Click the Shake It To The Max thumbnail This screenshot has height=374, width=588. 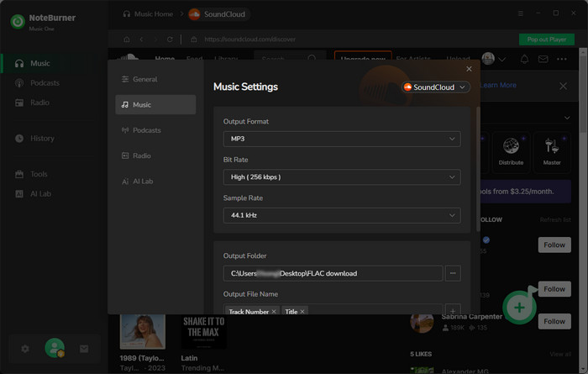[x=203, y=332]
